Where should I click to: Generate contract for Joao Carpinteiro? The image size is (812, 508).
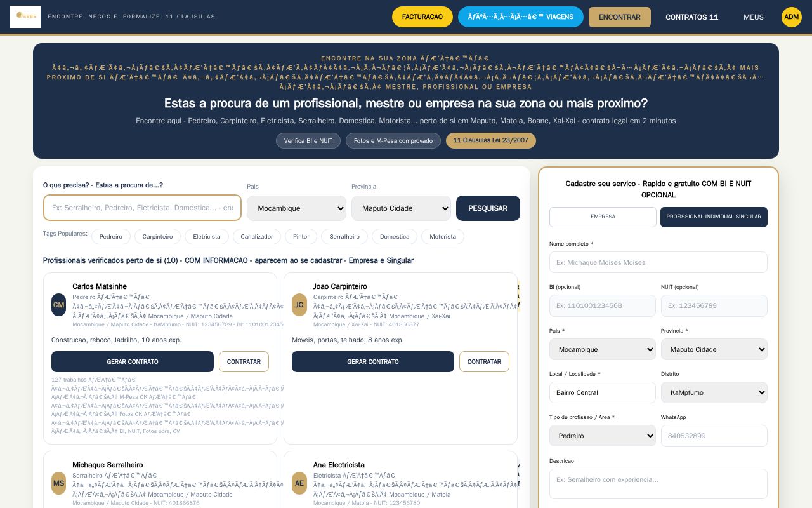click(x=373, y=361)
